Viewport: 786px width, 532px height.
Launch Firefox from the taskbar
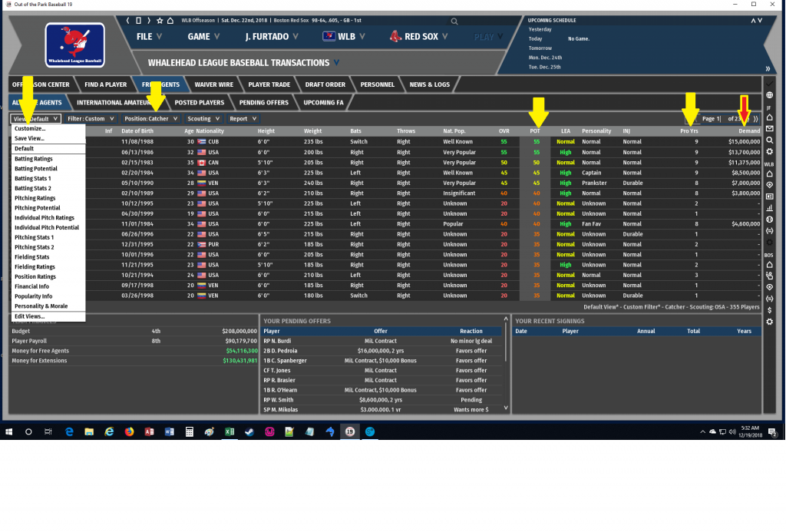coord(129,431)
